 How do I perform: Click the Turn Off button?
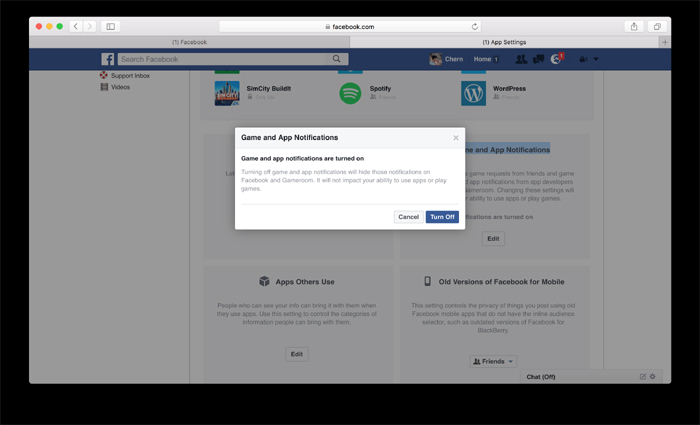442,217
